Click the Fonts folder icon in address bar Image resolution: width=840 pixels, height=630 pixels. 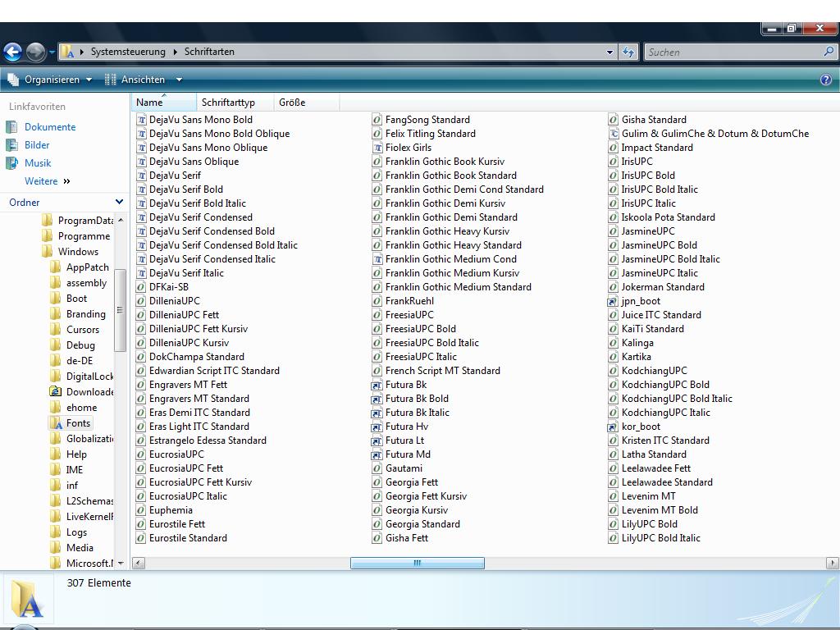[67, 52]
